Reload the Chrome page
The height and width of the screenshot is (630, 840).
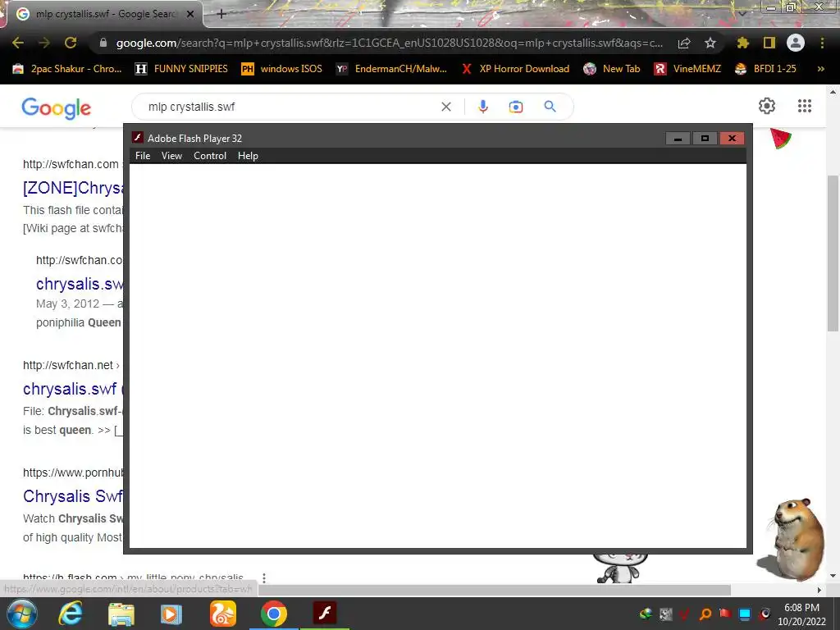click(71, 43)
